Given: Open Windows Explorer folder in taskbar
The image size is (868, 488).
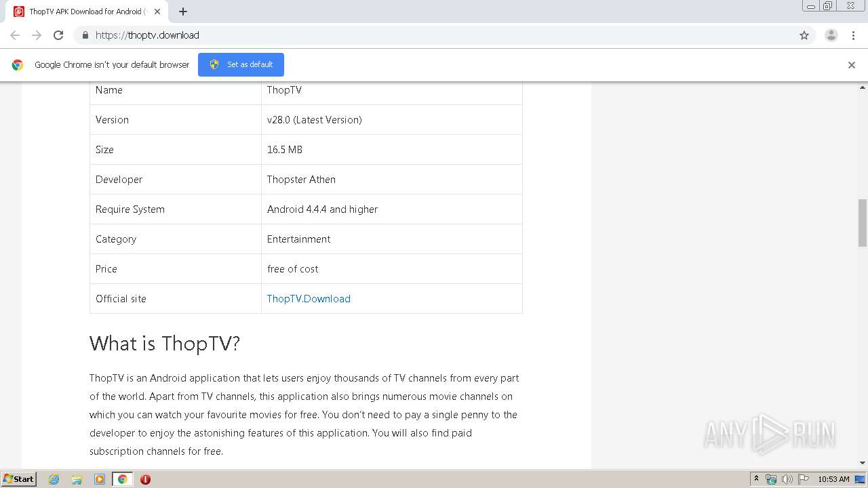Looking at the screenshot, I should pyautogui.click(x=77, y=479).
